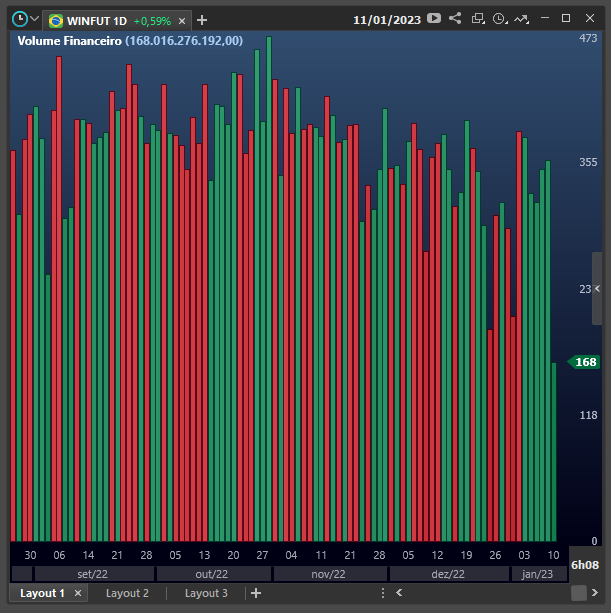Expand the side panel collapse arrow
Screen dimensions: 611x613
click(x=597, y=289)
